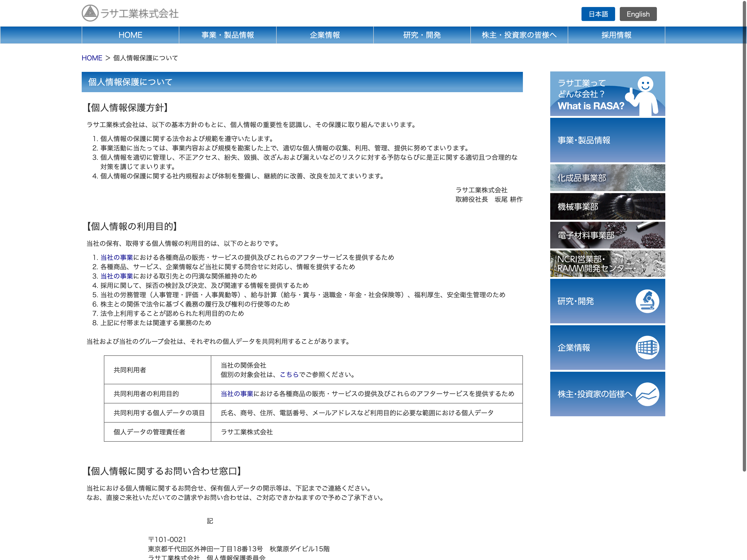Open the HOME navigation menu item
Viewport: 747px width, 560px height.
point(130,35)
